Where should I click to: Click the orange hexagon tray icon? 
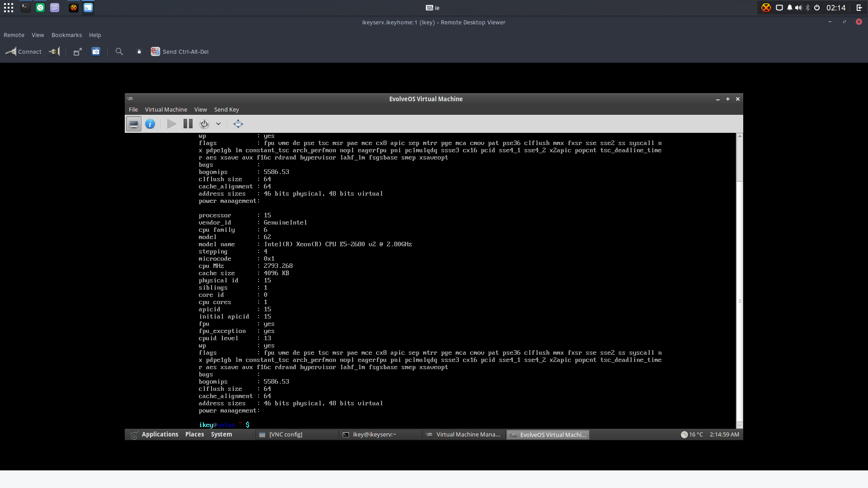[x=766, y=8]
